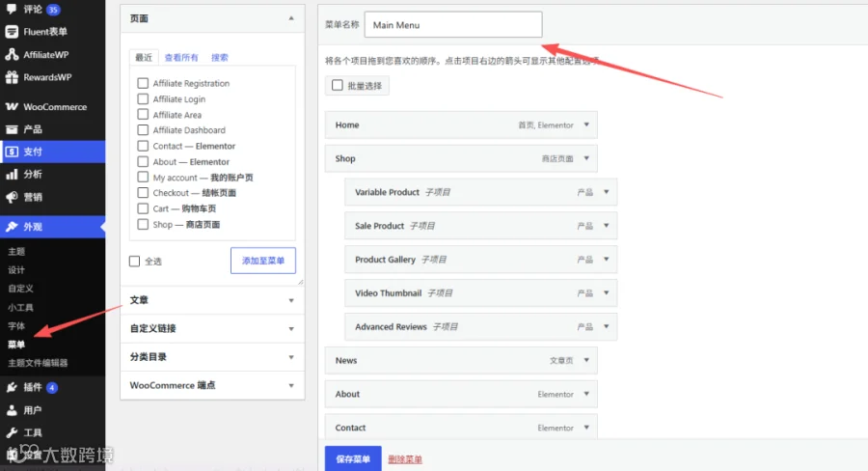Viewport: 868px width, 471px height.
Task: Click the WooCommerce logo icon
Action: (11, 106)
